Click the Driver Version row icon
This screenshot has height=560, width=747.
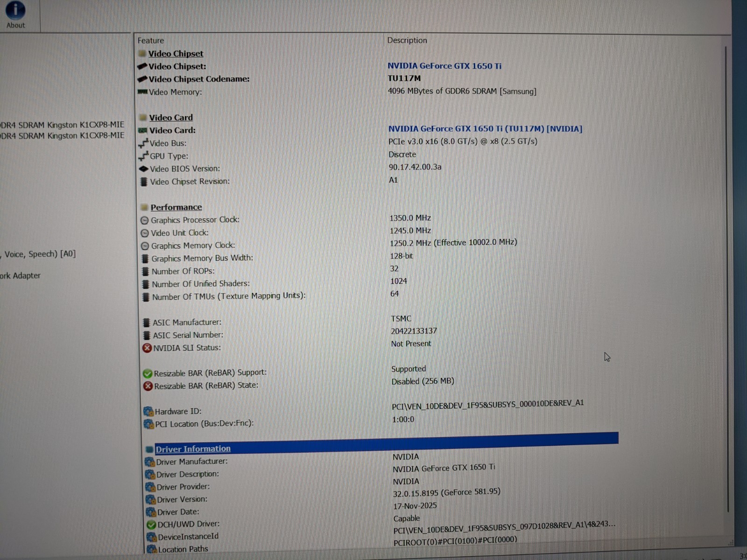coord(151,500)
